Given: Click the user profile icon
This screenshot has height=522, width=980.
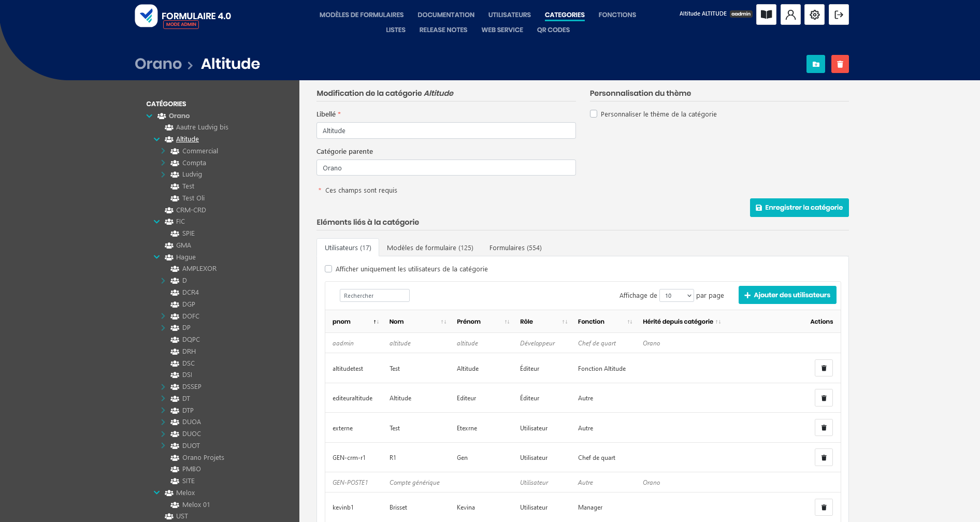Looking at the screenshot, I should [790, 15].
